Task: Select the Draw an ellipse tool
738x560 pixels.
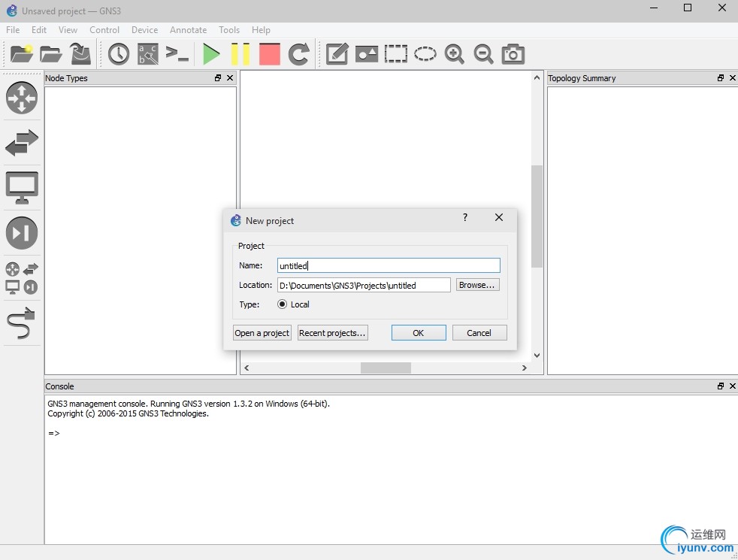Action: click(425, 53)
